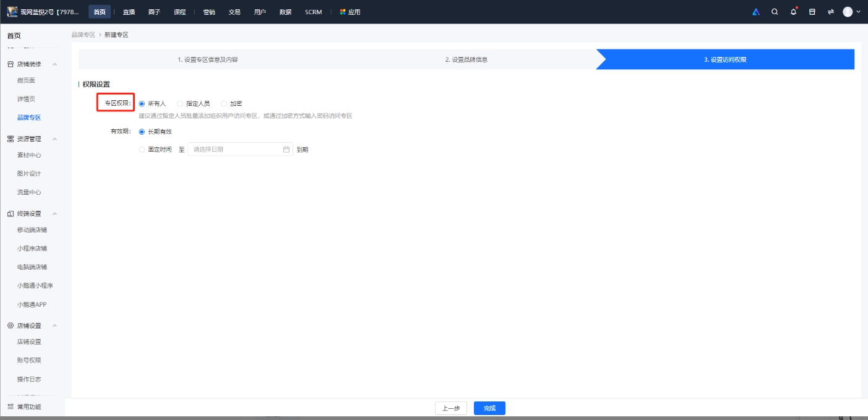Switch to the 数据 menu item
Viewport: 868px width, 420px height.
point(285,11)
